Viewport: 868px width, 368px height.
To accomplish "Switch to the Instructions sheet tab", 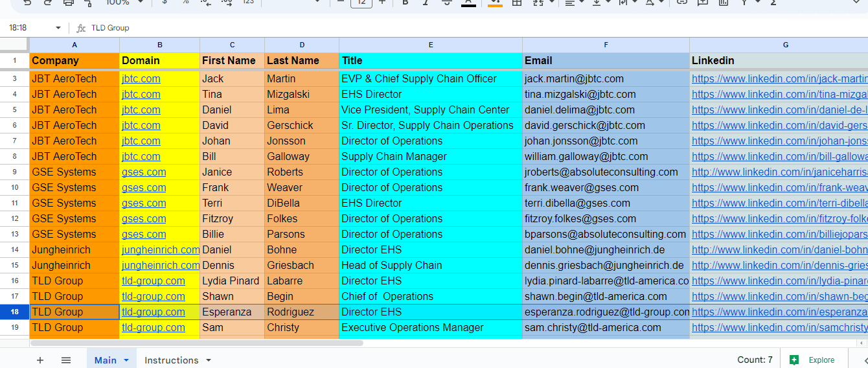I will tap(172, 360).
